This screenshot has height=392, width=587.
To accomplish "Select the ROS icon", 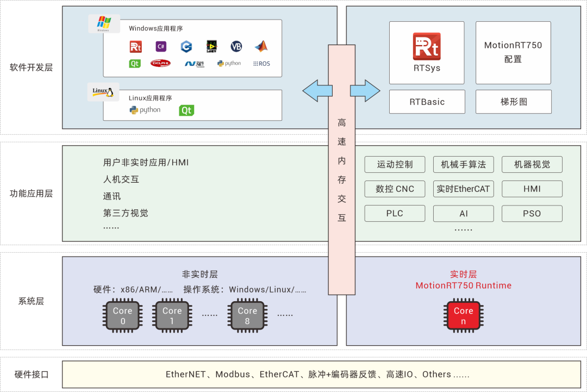I will 261,64.
